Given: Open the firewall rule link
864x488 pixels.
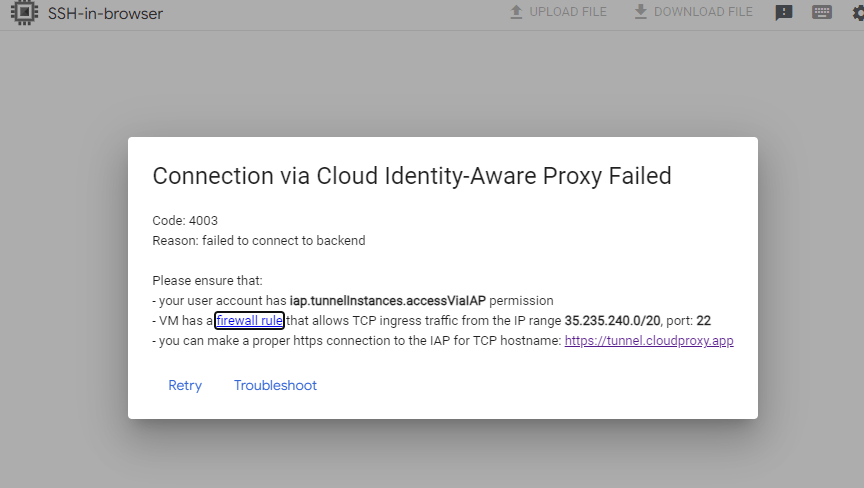Looking at the screenshot, I should coord(250,320).
